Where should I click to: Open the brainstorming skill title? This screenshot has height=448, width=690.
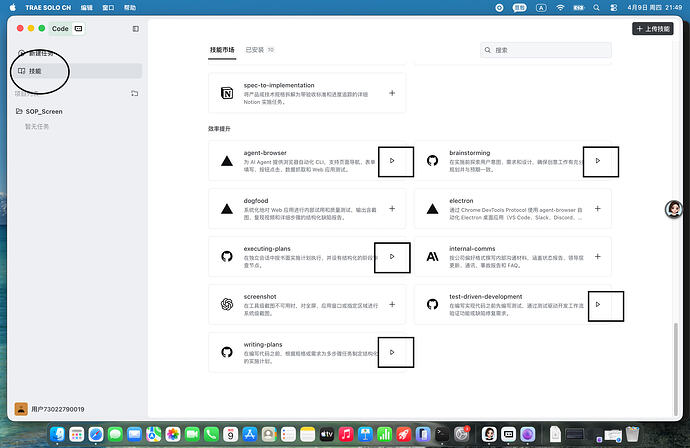(470, 153)
